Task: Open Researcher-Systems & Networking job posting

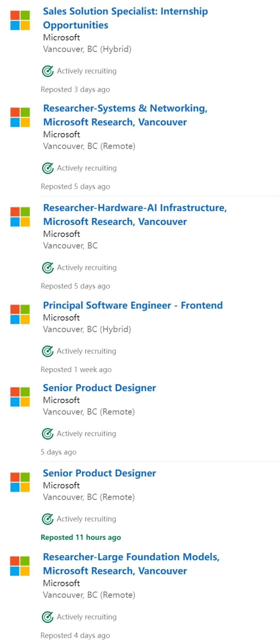Action: pyautogui.click(x=125, y=115)
